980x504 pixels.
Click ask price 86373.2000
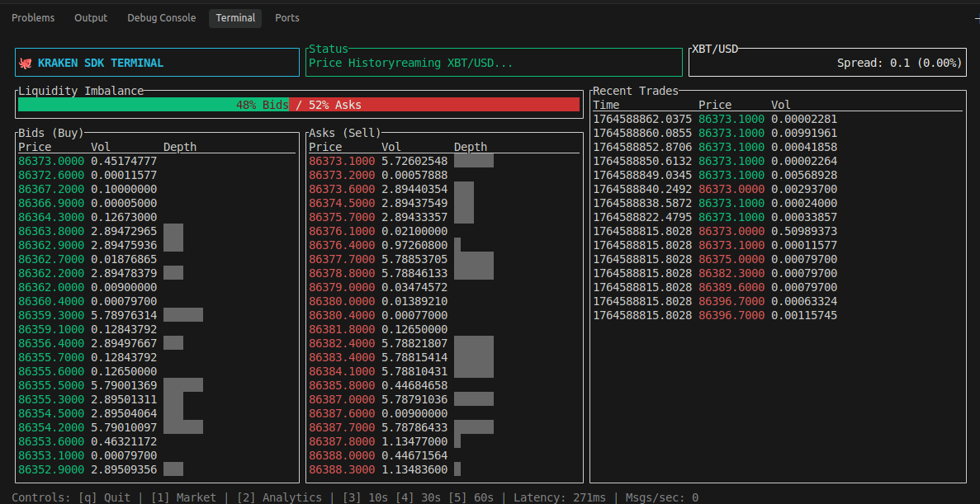tap(341, 175)
